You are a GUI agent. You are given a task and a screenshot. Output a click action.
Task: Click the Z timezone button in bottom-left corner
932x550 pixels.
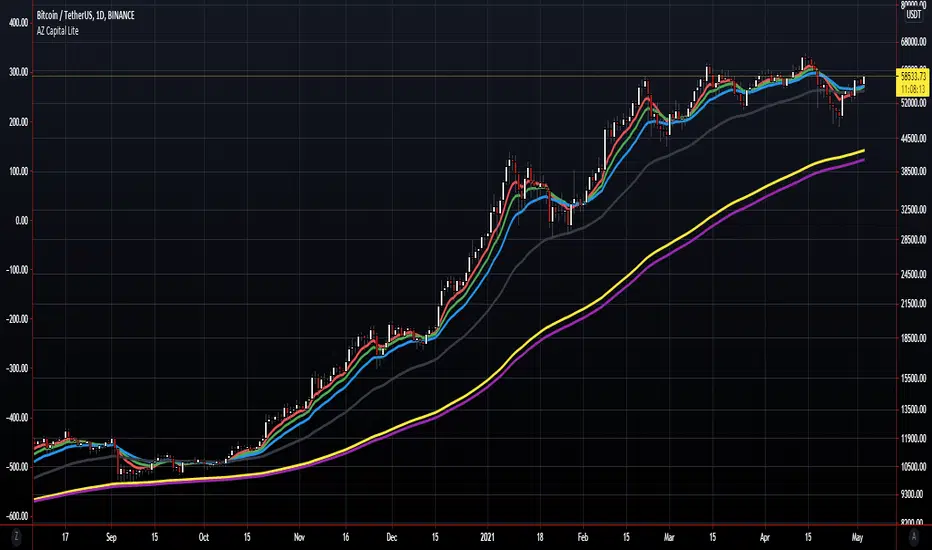[x=16, y=538]
